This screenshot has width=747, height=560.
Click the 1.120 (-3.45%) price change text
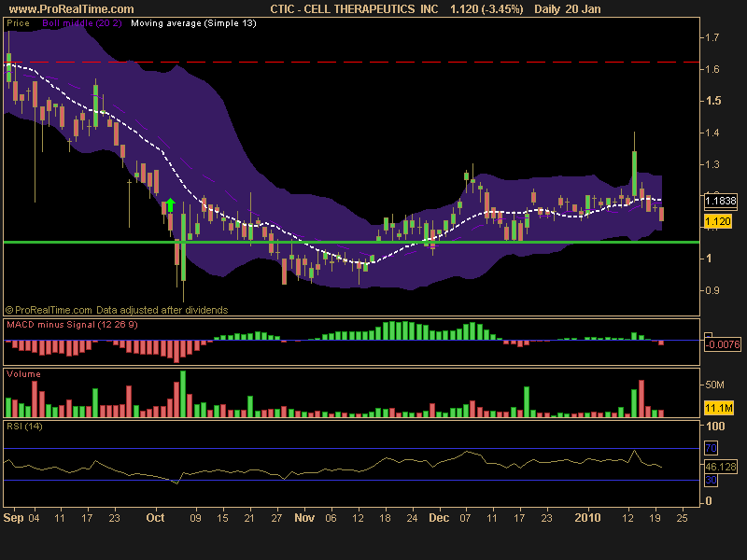coord(486,9)
